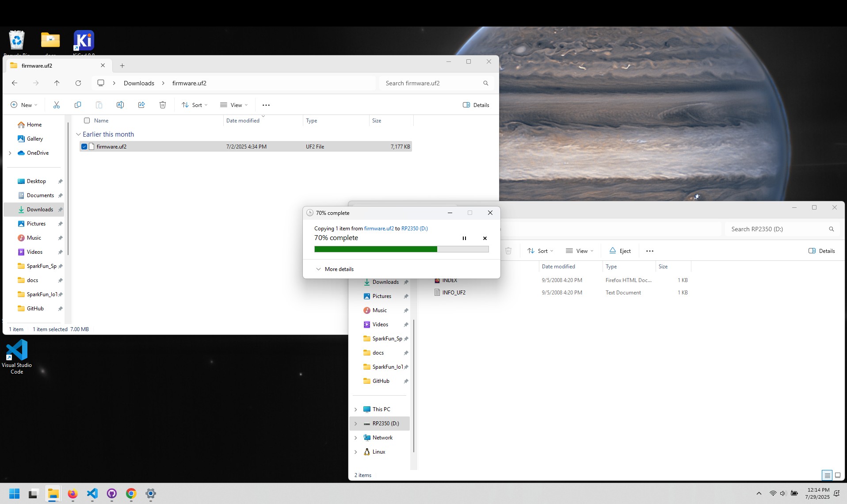
Task: Refresh the firmware.uf2 folder view
Action: (78, 83)
